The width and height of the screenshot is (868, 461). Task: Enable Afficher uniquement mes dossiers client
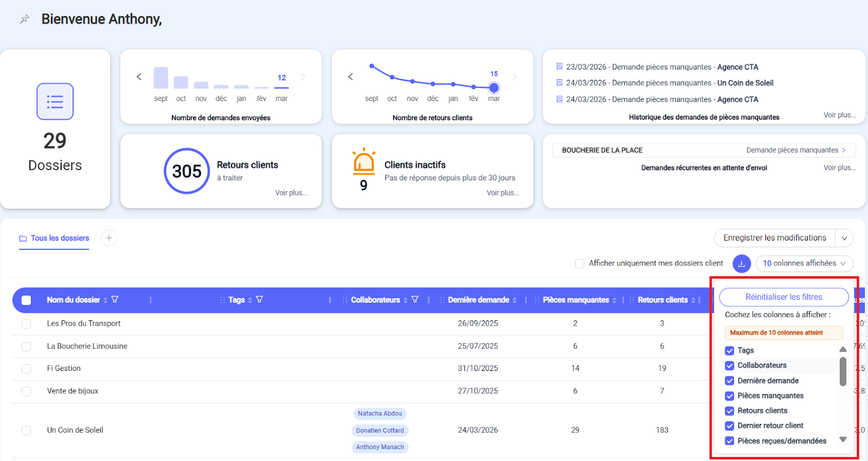tap(579, 263)
